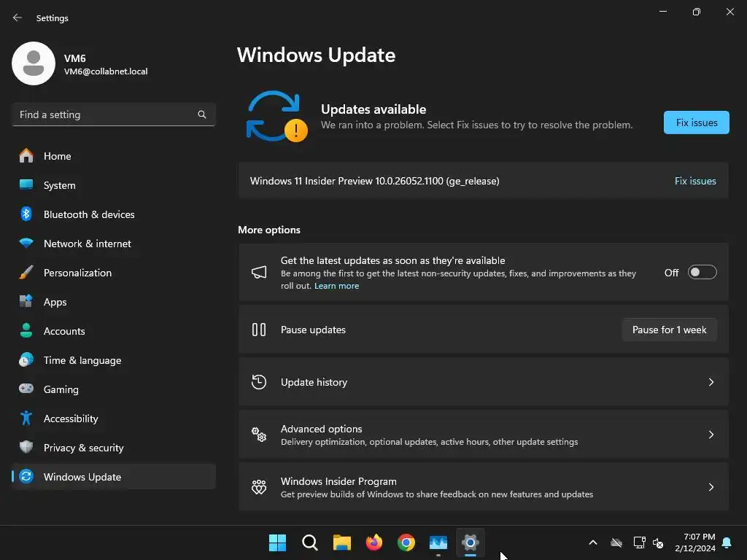Click the Home house icon in sidebar
This screenshot has height=560, width=747.
[x=26, y=156]
